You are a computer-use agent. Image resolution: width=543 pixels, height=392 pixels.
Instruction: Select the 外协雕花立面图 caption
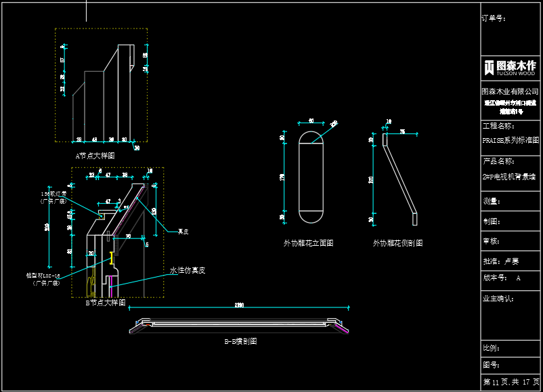[x=308, y=243]
